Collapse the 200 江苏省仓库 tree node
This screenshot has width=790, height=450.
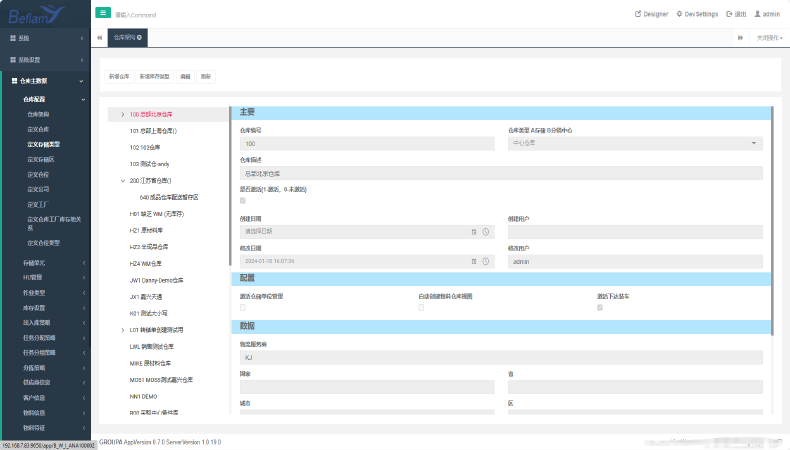point(122,181)
